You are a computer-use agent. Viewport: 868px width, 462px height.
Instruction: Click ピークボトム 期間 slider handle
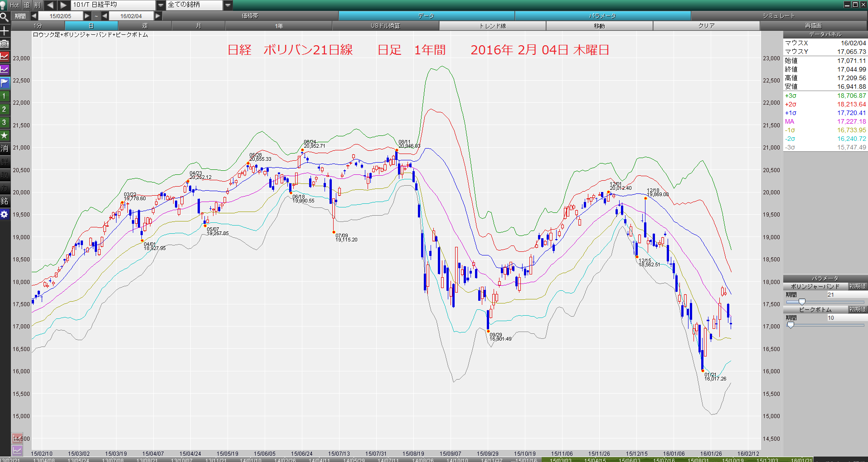coord(790,325)
